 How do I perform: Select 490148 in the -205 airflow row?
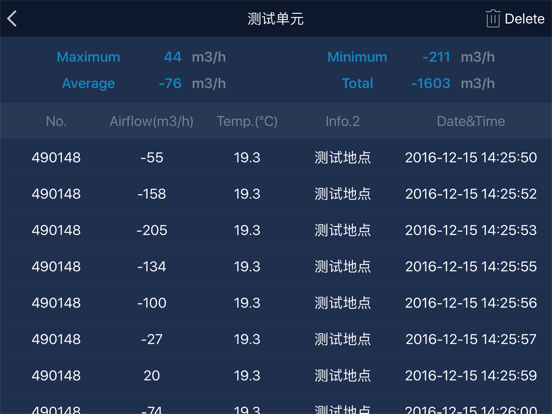click(56, 230)
